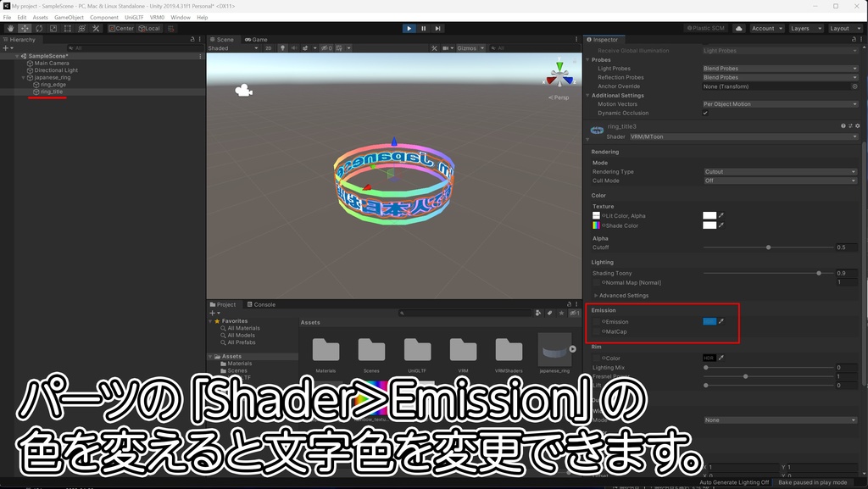Toggle the scene grid icon
Viewport: 868px width, 489px height.
(x=339, y=48)
